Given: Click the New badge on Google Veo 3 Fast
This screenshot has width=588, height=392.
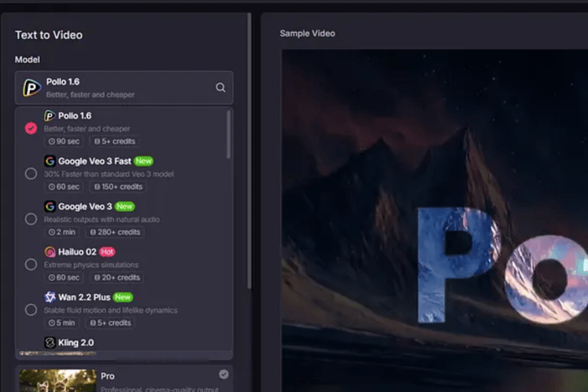Looking at the screenshot, I should (x=144, y=162).
